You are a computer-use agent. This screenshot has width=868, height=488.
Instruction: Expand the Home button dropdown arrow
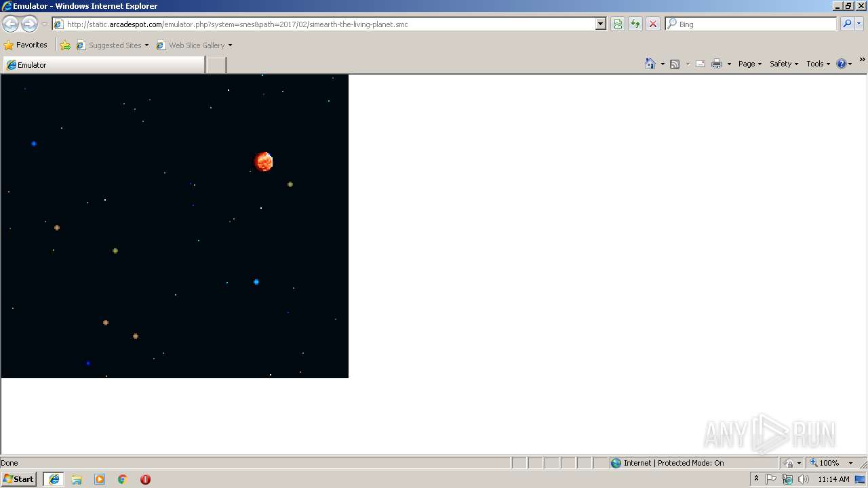click(x=663, y=64)
